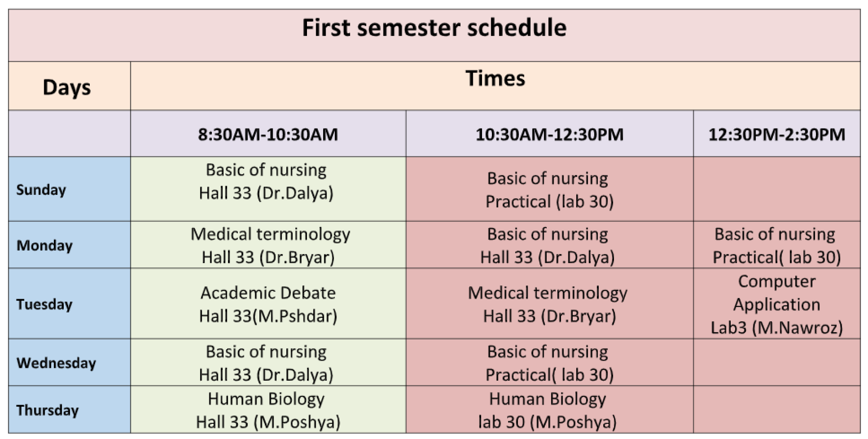Click Tuesday's Medical terminology Dr.Bryar cell
The image size is (868, 439).
click(550, 304)
